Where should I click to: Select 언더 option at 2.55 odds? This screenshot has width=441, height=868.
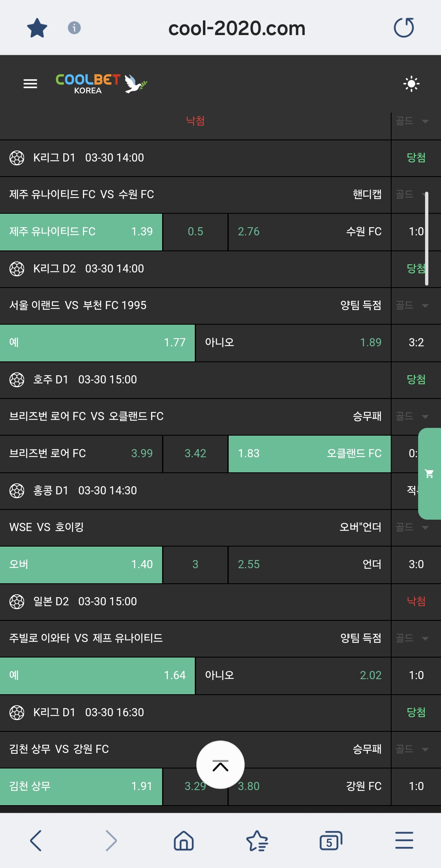tap(309, 565)
